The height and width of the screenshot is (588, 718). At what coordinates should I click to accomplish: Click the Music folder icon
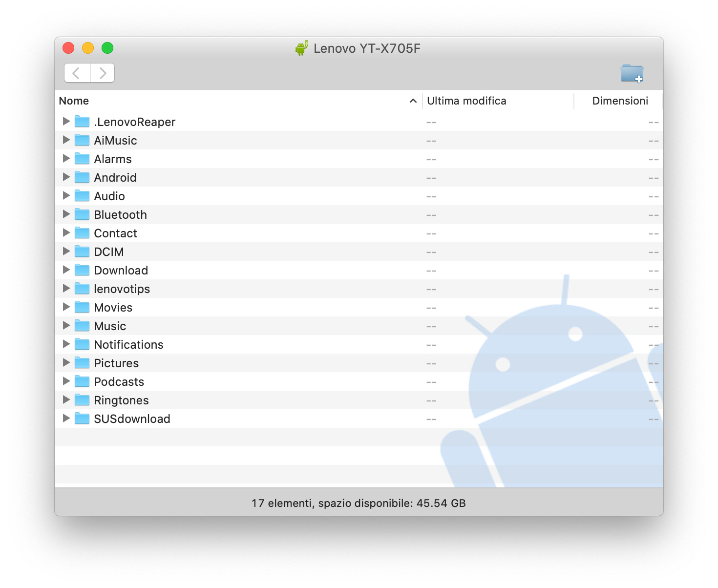click(x=82, y=325)
